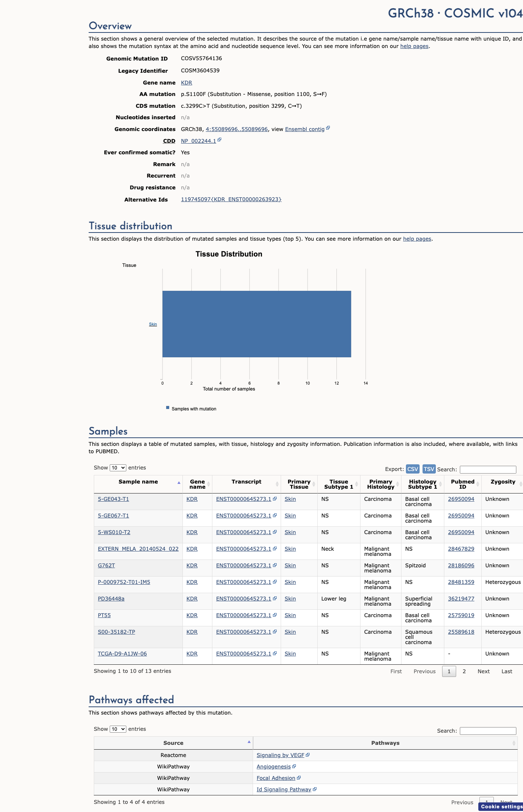The width and height of the screenshot is (523, 812).
Task: Export samples table as CSV
Action: 413,469
